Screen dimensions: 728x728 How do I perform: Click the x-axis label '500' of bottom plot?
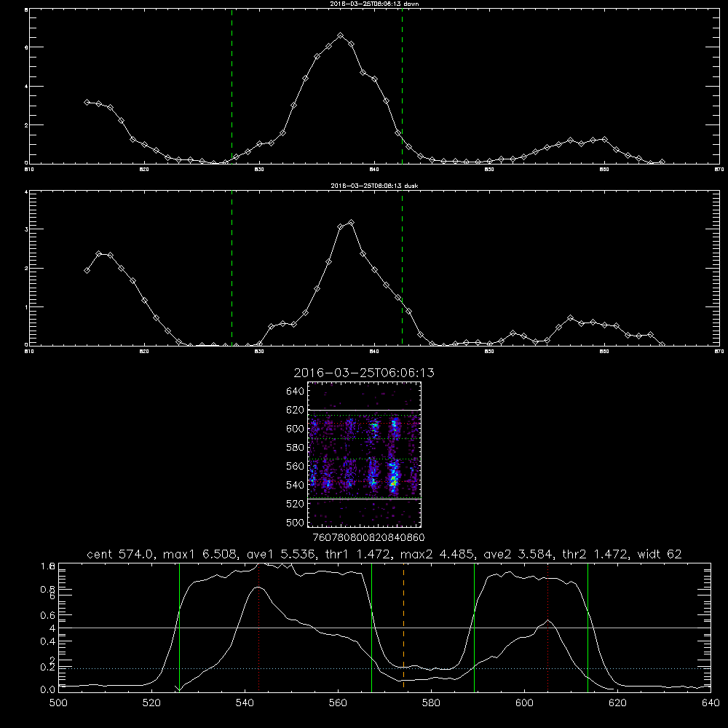tap(58, 703)
